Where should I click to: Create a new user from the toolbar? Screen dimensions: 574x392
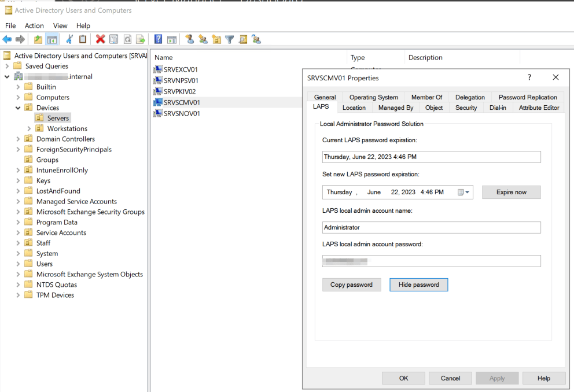point(190,39)
